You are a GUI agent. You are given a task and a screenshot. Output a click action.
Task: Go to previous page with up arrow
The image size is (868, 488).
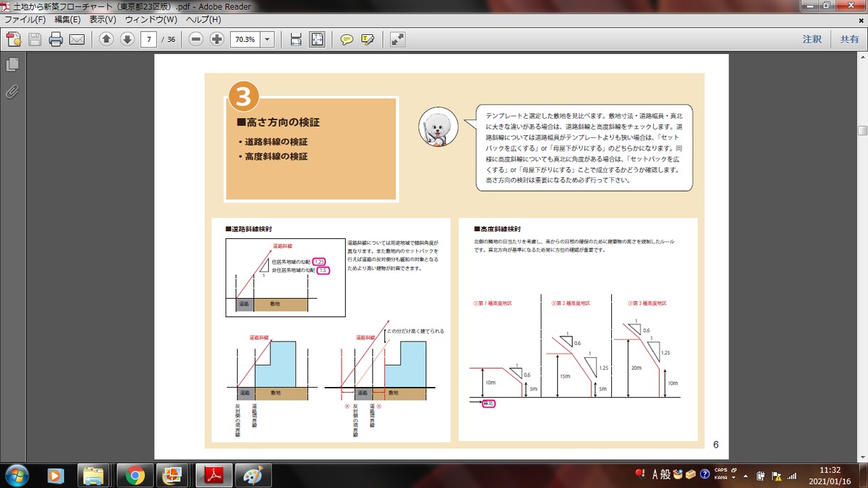(106, 39)
